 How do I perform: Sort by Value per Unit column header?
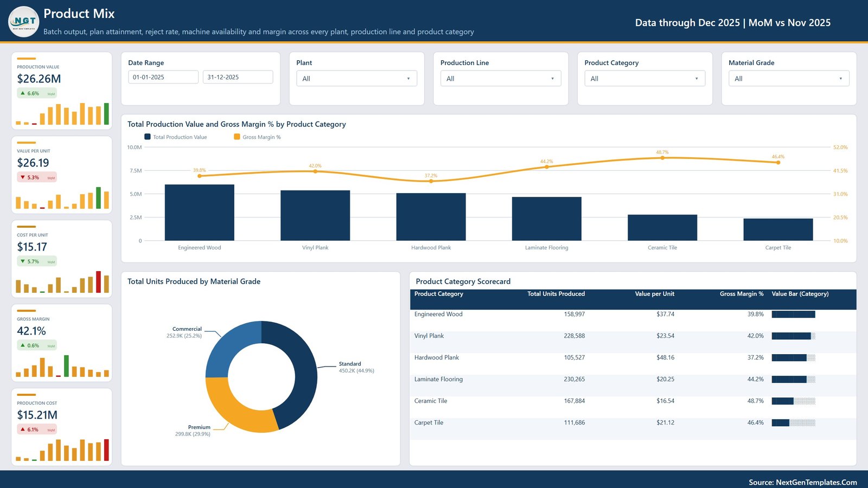coord(654,294)
